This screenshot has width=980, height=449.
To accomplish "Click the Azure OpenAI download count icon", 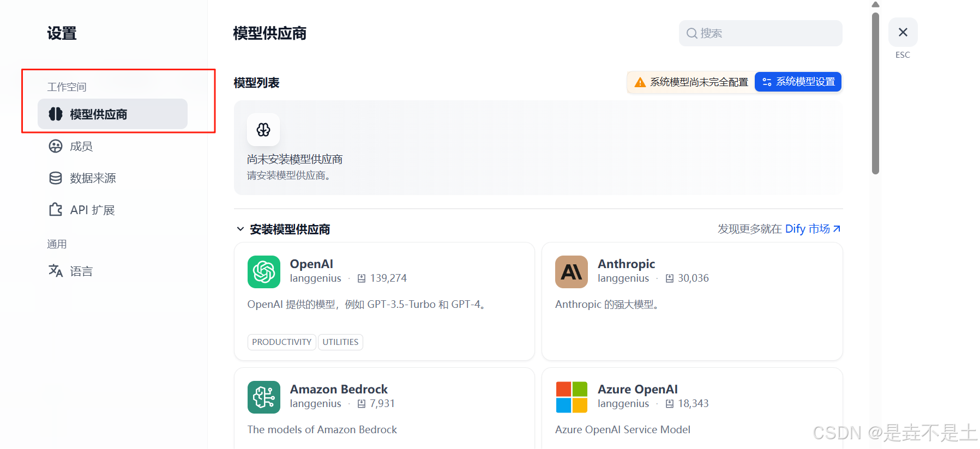I will pyautogui.click(x=670, y=404).
